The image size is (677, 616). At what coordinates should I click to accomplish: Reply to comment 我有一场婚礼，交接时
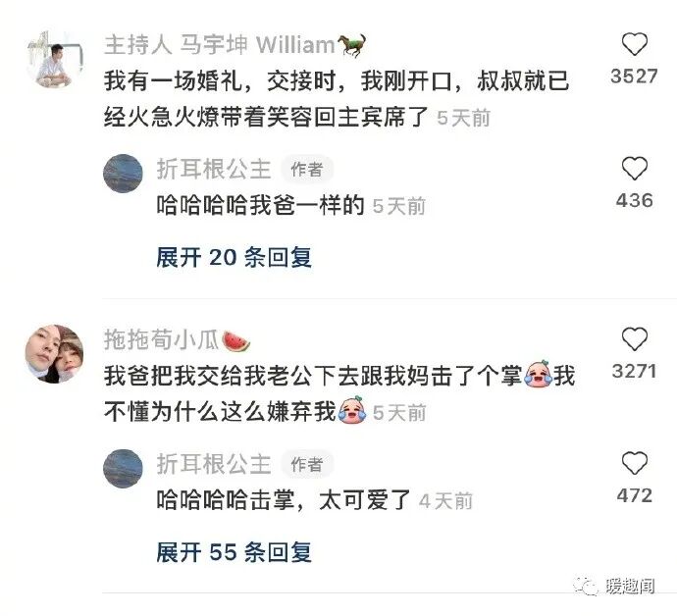point(337,99)
